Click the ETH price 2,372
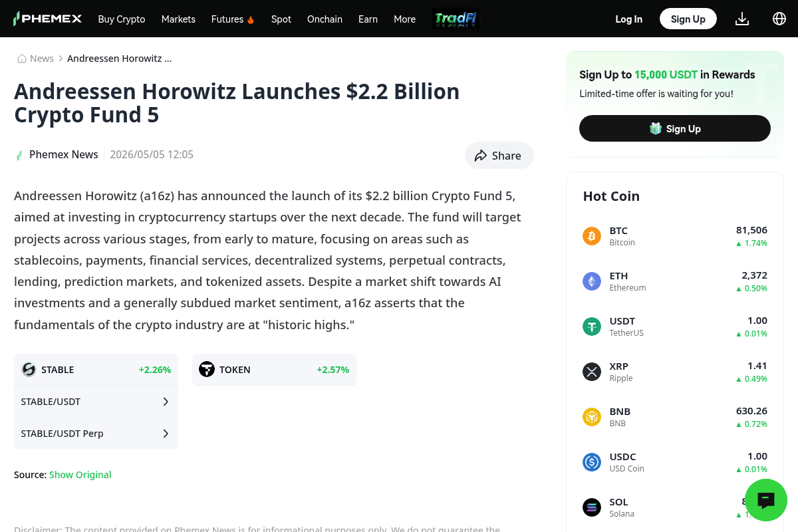798x532 pixels. click(x=754, y=275)
